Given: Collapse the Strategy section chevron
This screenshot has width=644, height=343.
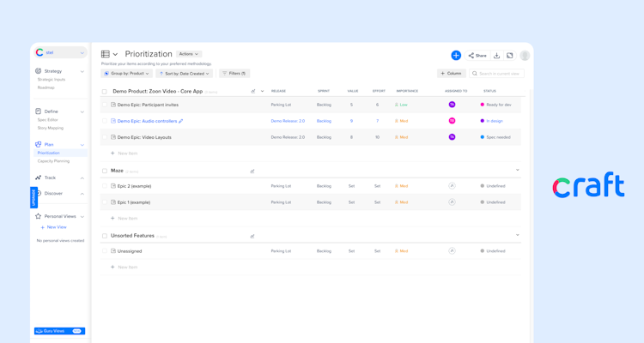Looking at the screenshot, I should pyautogui.click(x=82, y=71).
